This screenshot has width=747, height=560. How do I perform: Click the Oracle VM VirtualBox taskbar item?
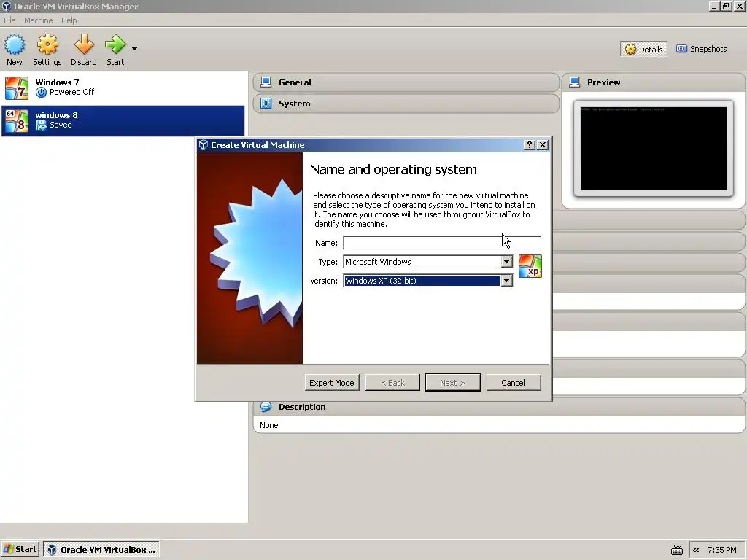[x=101, y=550]
